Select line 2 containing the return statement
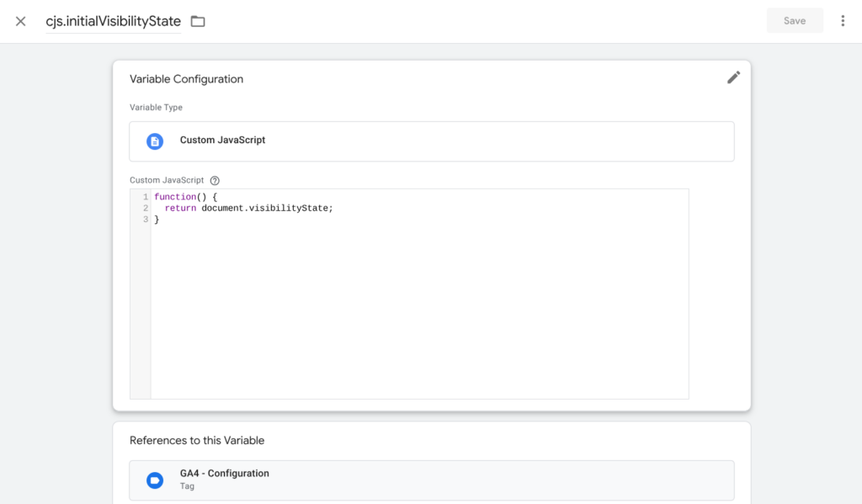862x504 pixels. 249,208
